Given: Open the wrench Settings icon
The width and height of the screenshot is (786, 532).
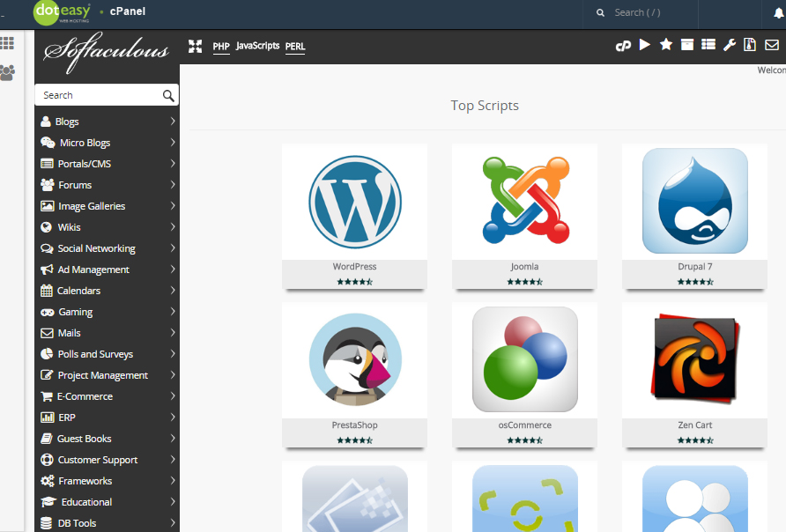Looking at the screenshot, I should click(730, 45).
